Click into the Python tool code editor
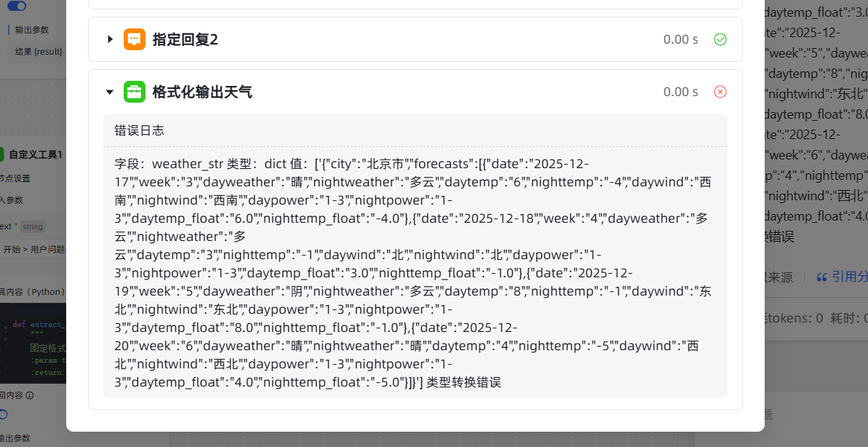This screenshot has width=868, height=447. (44, 349)
